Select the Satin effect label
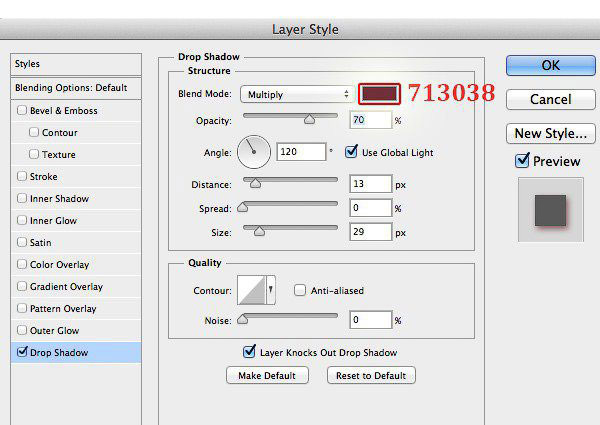This screenshot has height=425, width=600. coord(41,243)
